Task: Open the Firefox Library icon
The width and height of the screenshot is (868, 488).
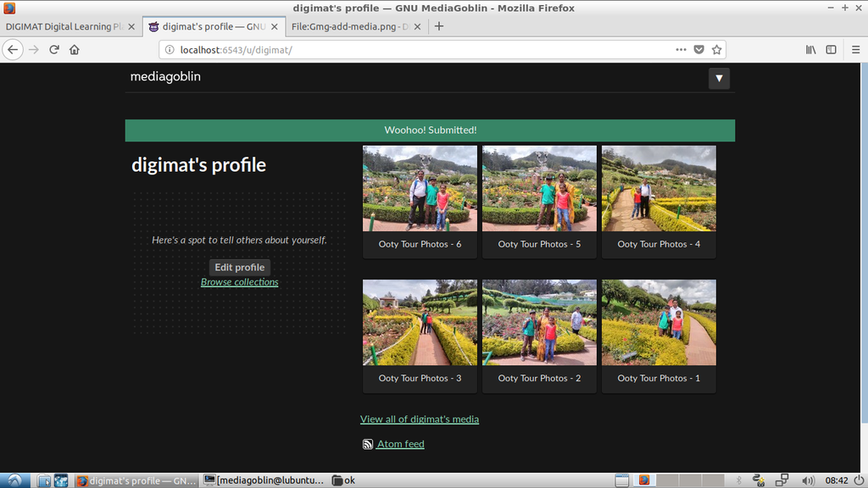Action: pos(811,50)
